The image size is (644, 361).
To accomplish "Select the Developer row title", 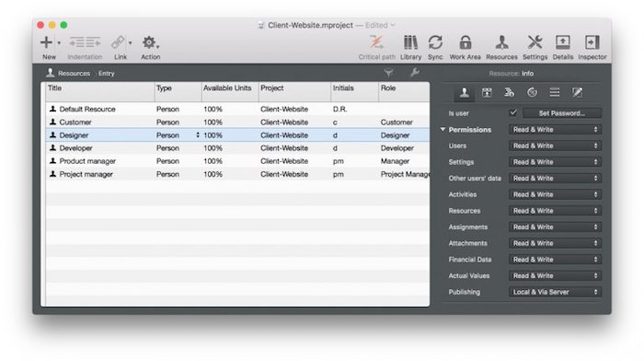I will click(76, 148).
